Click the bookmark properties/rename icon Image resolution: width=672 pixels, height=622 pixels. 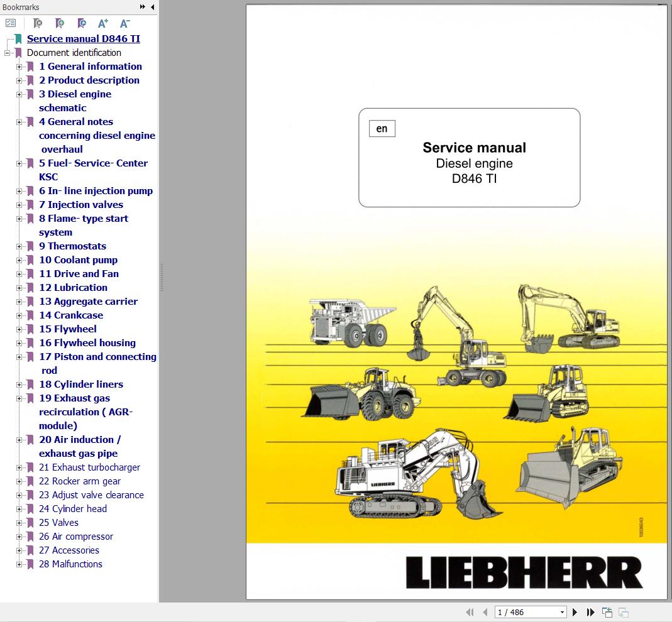(x=82, y=23)
